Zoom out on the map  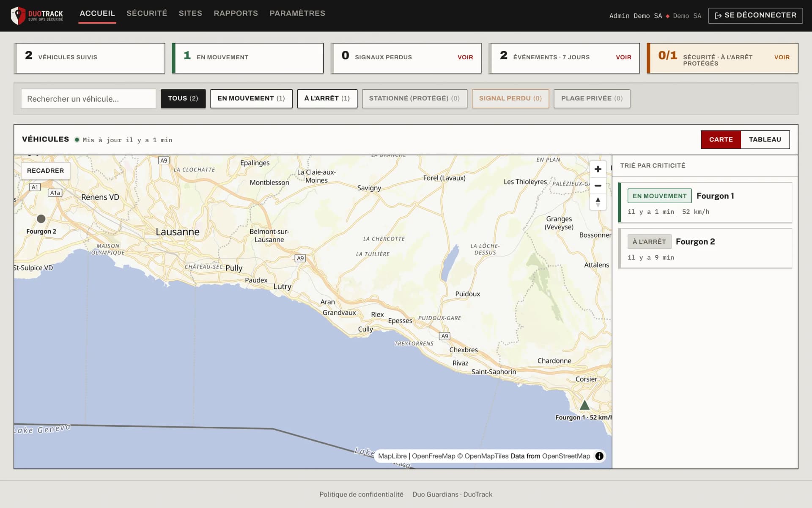click(x=598, y=186)
